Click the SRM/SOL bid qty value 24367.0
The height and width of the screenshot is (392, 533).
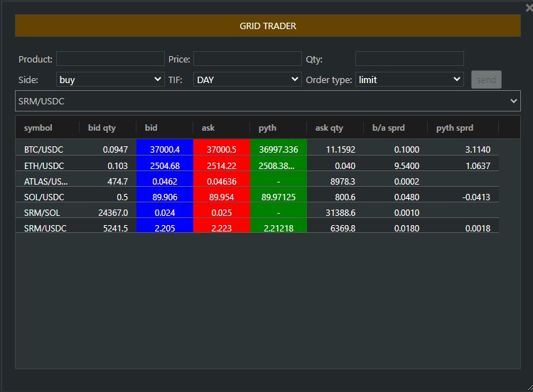(113, 212)
